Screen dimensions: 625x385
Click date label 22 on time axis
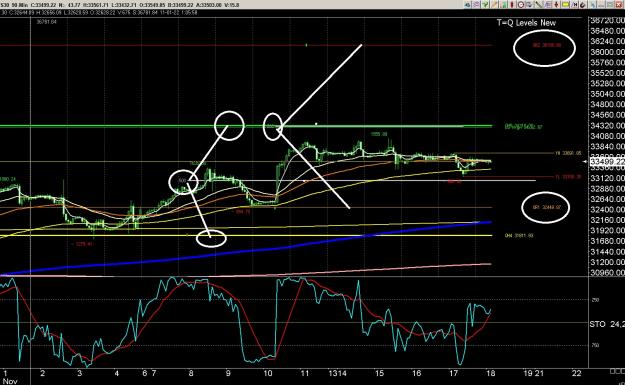pyautogui.click(x=576, y=373)
